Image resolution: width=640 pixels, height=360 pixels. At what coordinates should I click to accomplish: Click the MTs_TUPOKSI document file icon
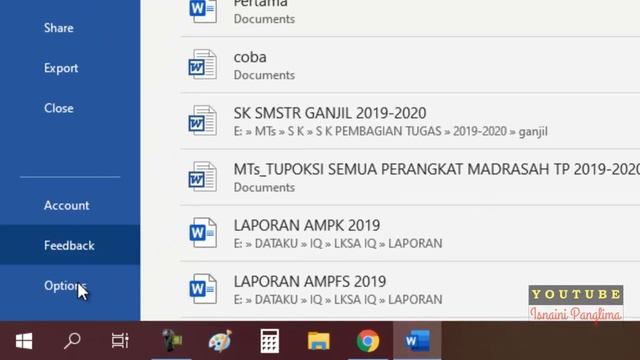point(202,176)
